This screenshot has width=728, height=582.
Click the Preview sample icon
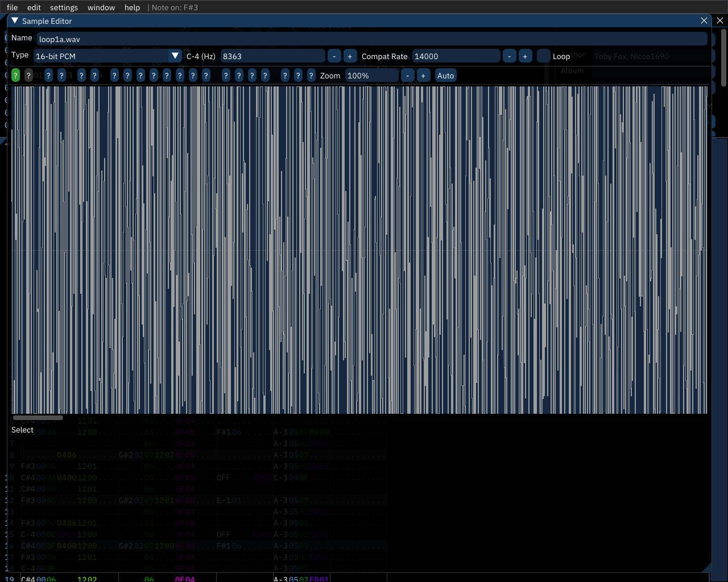[285, 76]
